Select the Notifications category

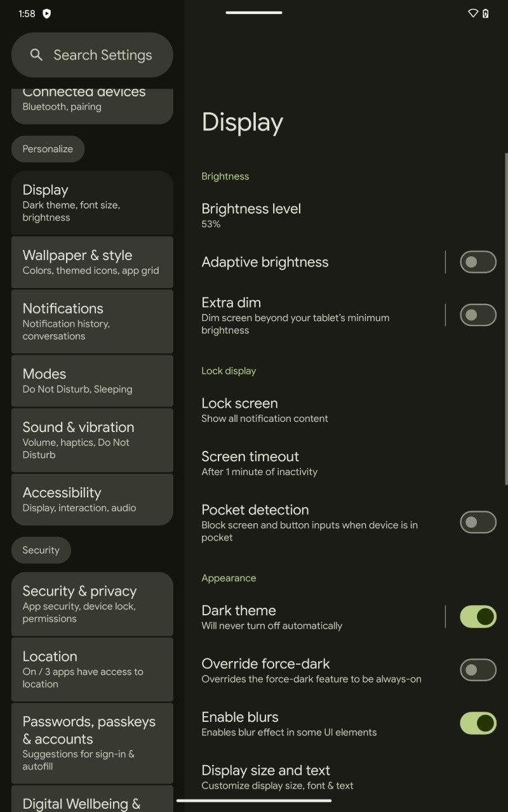point(92,322)
